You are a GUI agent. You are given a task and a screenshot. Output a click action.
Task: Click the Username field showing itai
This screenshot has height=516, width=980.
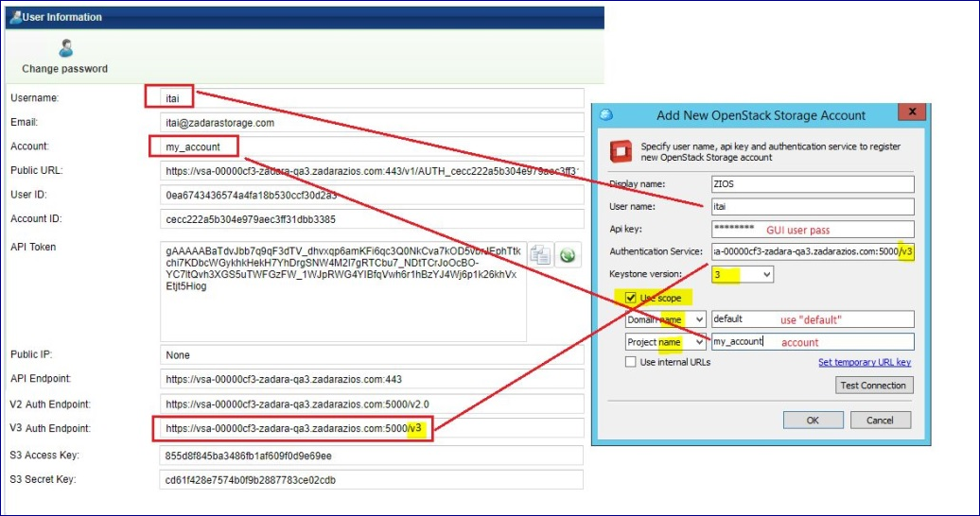tap(372, 98)
